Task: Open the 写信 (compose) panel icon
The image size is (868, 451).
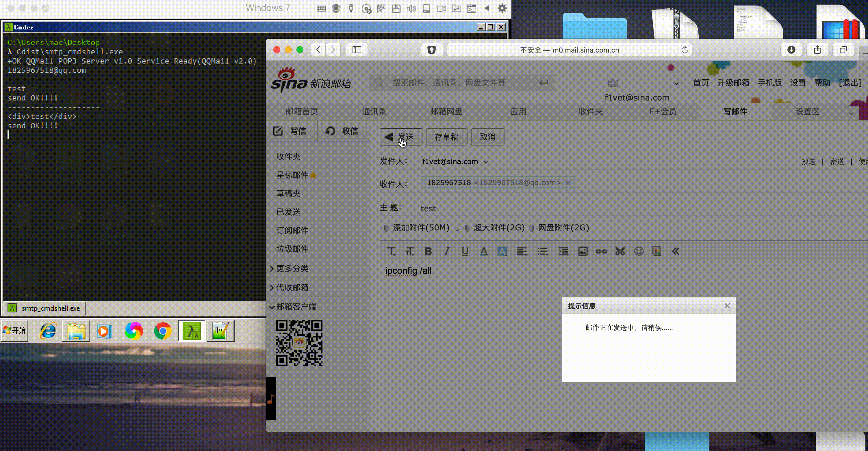Action: 278,131
